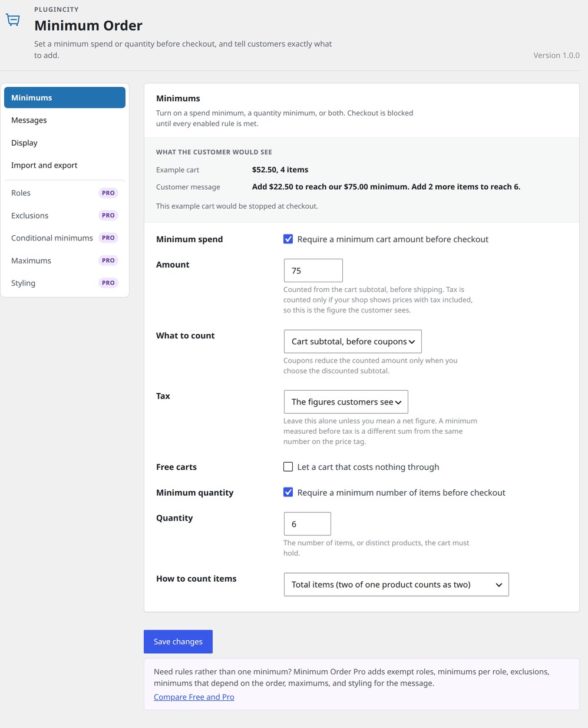The width and height of the screenshot is (588, 728).
Task: Click the PRO badge next to Roles
Action: point(108,193)
